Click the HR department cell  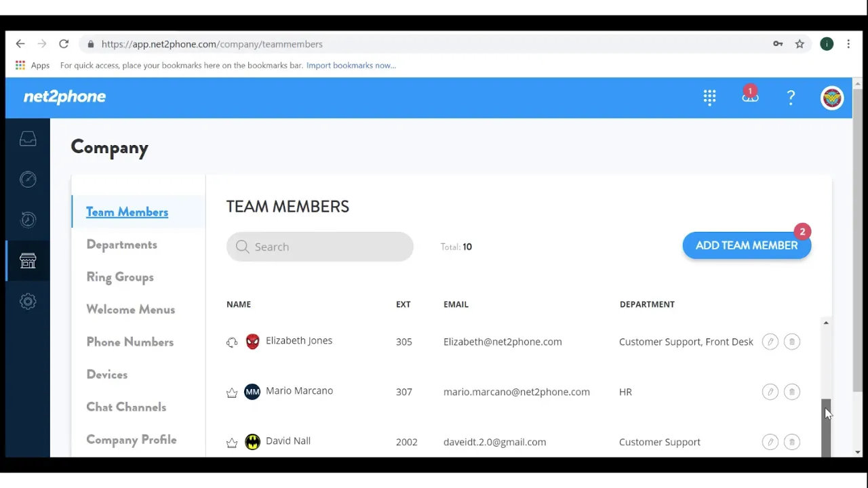pos(625,392)
